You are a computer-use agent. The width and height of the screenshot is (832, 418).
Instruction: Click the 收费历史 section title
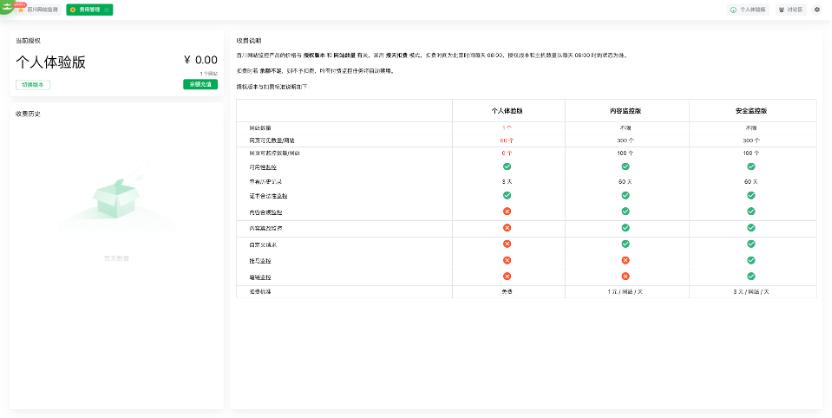tap(28, 114)
